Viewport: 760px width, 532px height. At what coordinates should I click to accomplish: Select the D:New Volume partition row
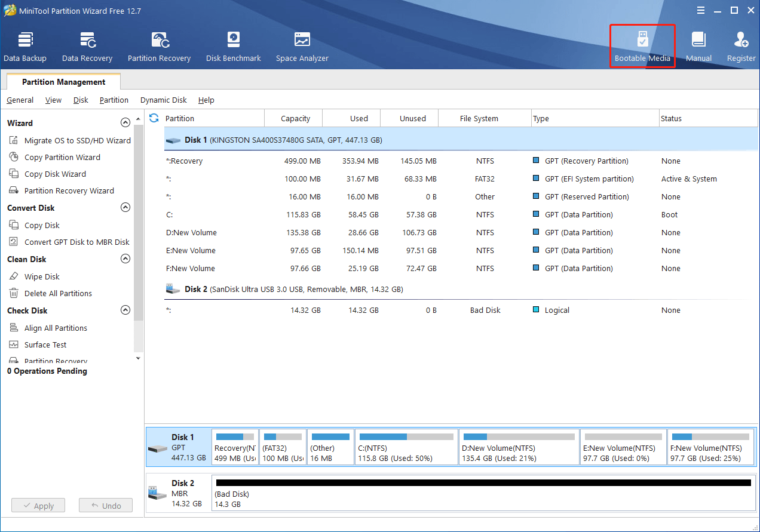460,232
